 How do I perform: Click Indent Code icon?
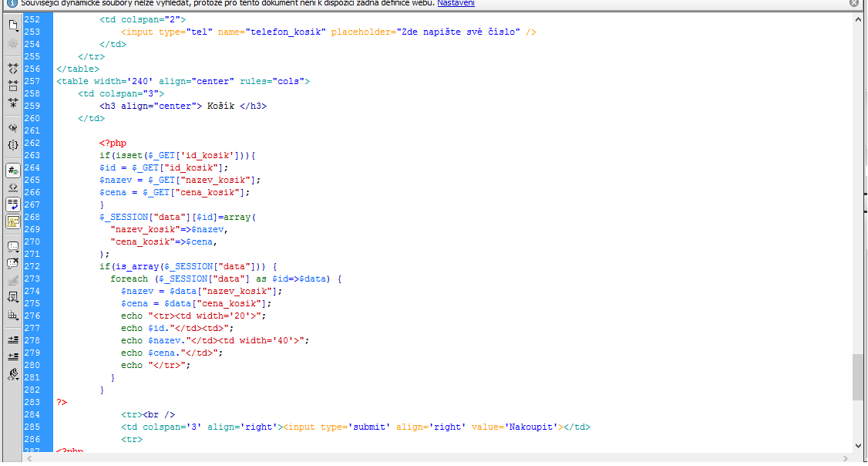[12, 339]
